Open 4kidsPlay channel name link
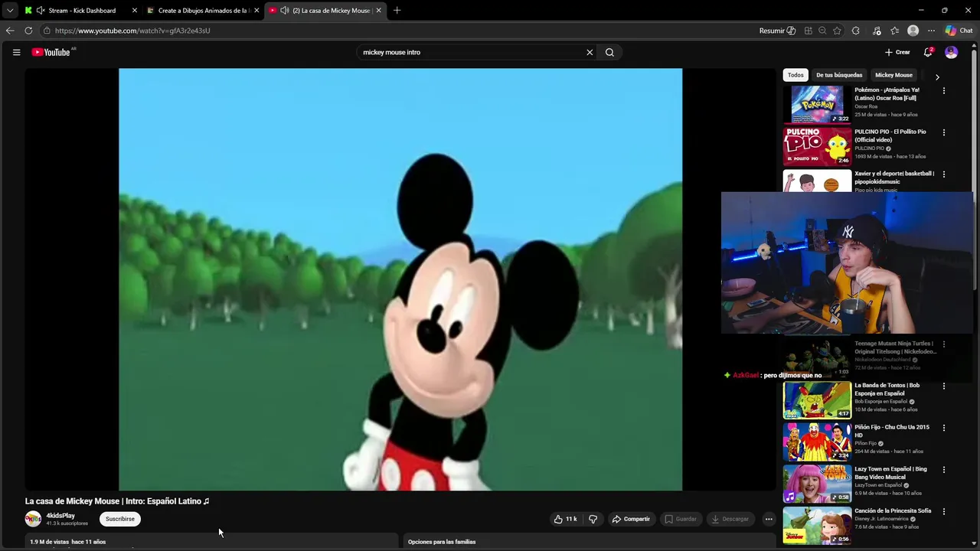Screen dimensions: 980x551 (60, 516)
